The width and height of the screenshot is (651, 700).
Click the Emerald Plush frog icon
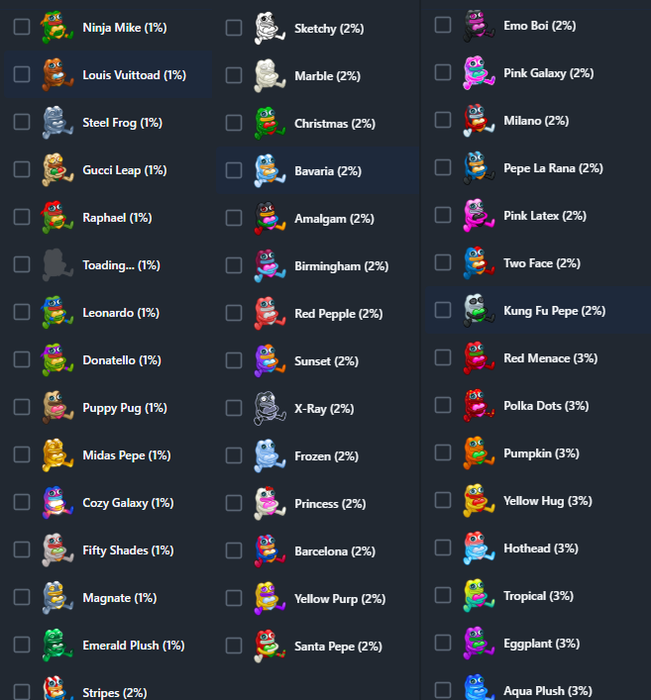coord(57,645)
